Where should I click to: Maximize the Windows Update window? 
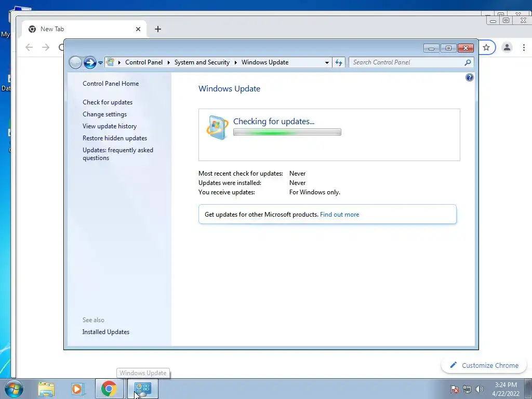tap(448, 48)
